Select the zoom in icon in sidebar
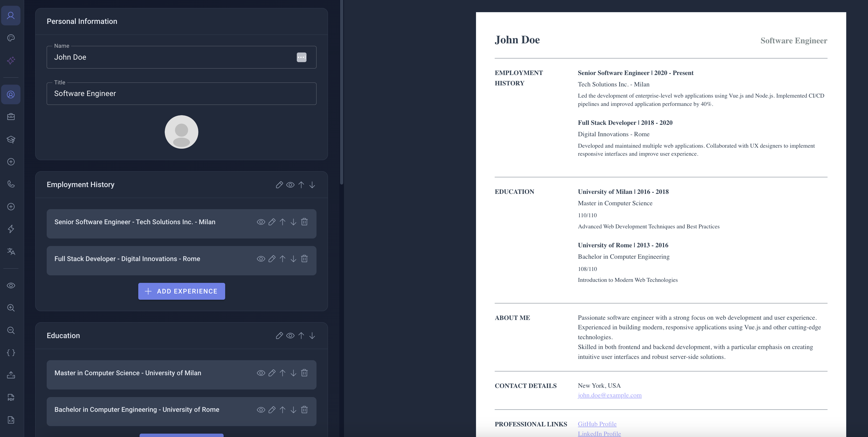 tap(11, 308)
